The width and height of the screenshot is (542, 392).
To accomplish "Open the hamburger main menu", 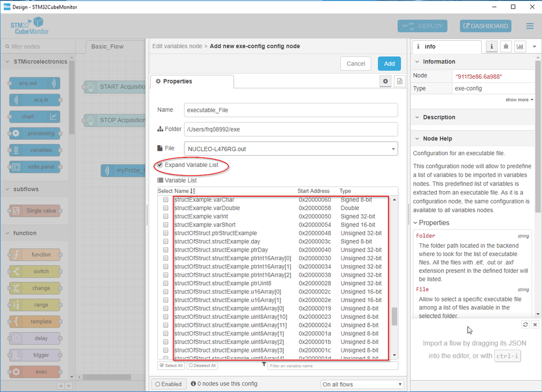I will point(530,26).
